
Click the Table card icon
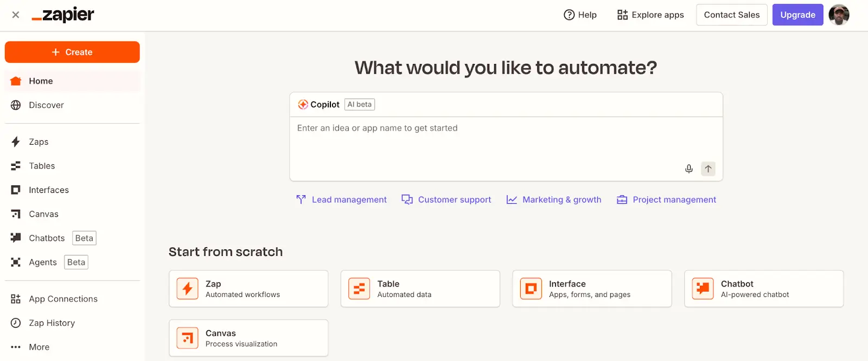pos(359,288)
